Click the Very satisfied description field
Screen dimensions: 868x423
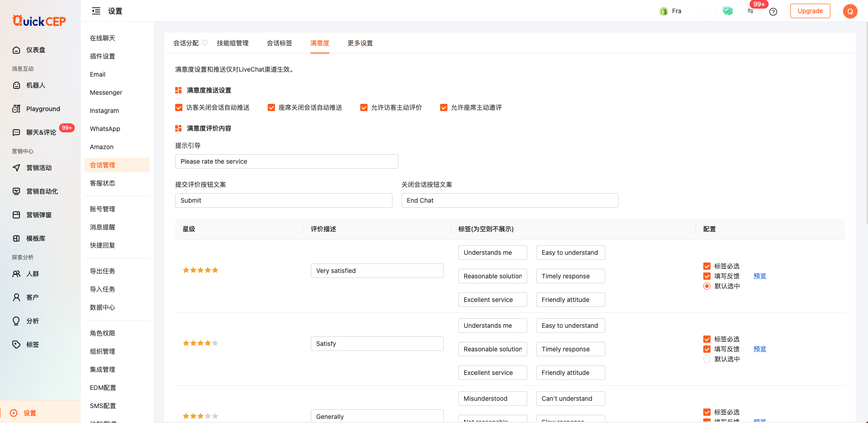coord(377,271)
